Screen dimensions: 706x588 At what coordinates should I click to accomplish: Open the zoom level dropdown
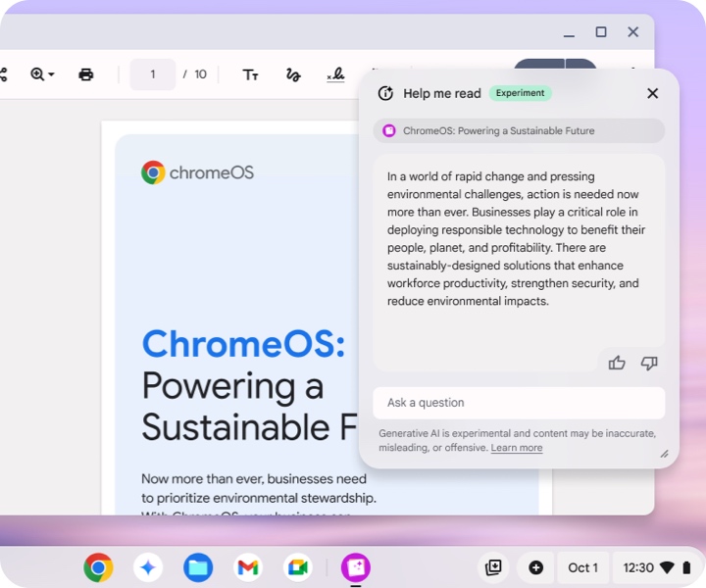pos(42,74)
